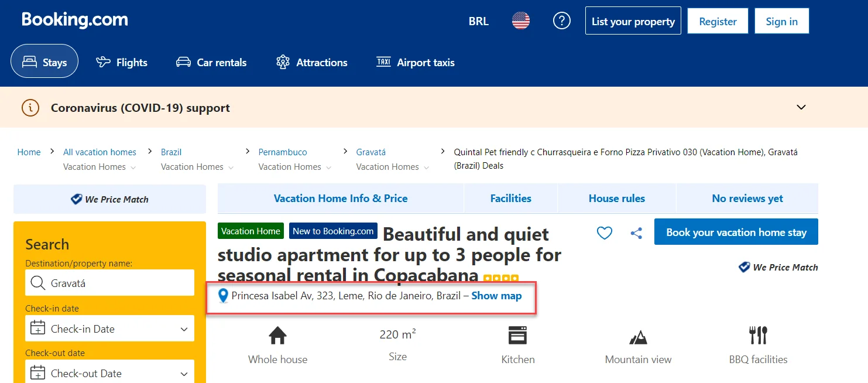Open the Brazil breadcrumb link
The width and height of the screenshot is (868, 383).
tap(171, 152)
